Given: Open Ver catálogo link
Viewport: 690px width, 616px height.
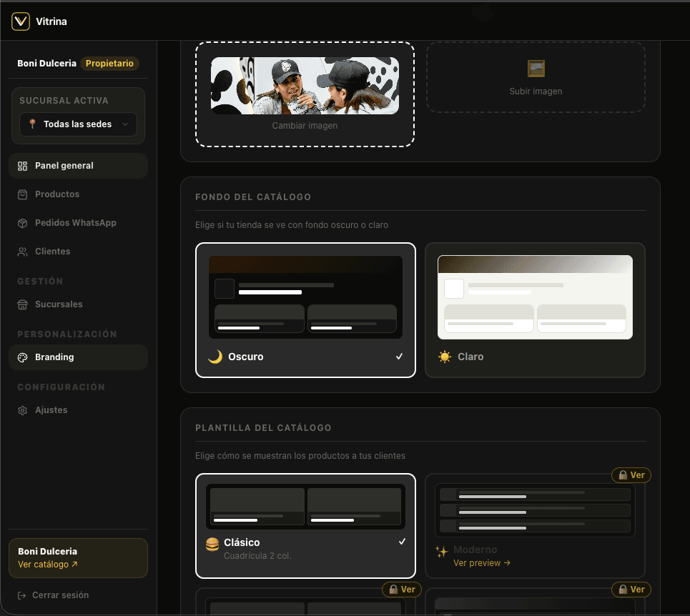Looking at the screenshot, I should pyautogui.click(x=46, y=564).
